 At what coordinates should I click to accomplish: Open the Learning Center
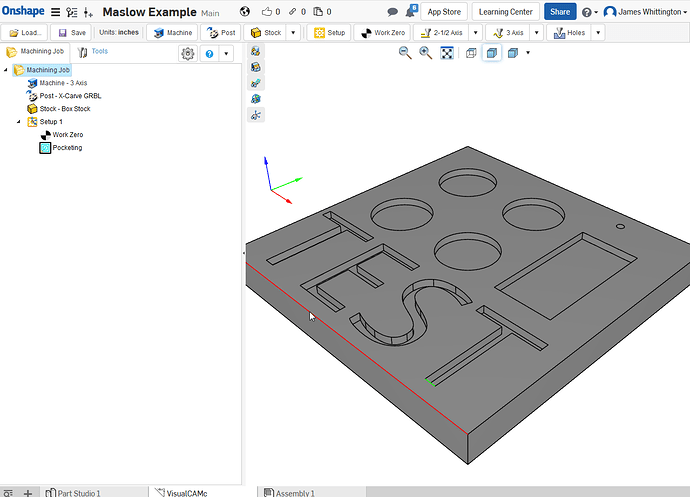click(506, 12)
